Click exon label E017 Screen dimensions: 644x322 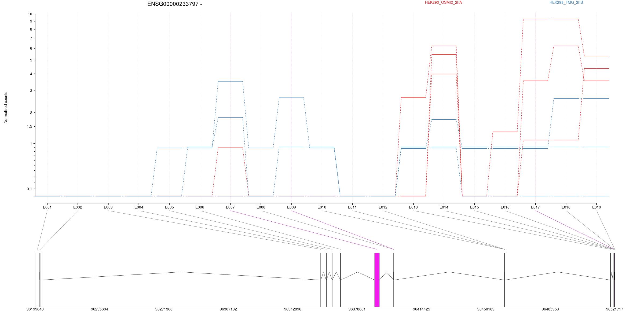535,207
